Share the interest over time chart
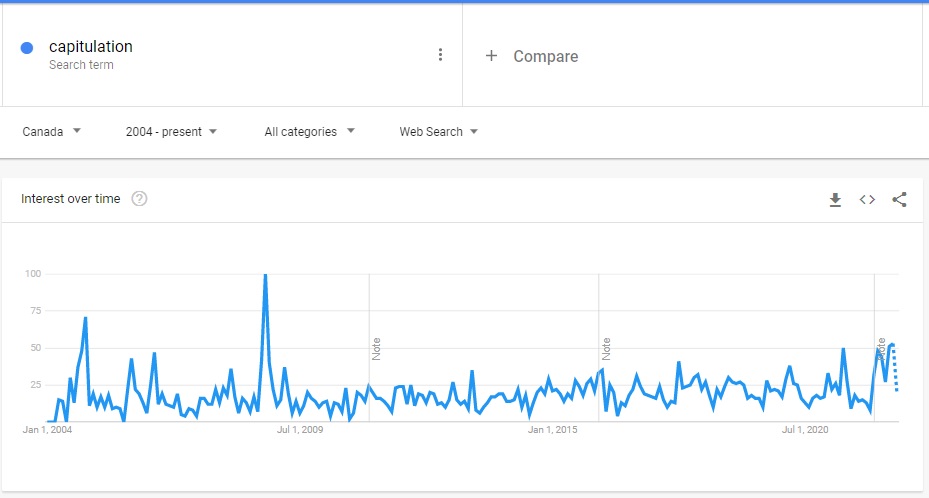929x498 pixels. 899,199
